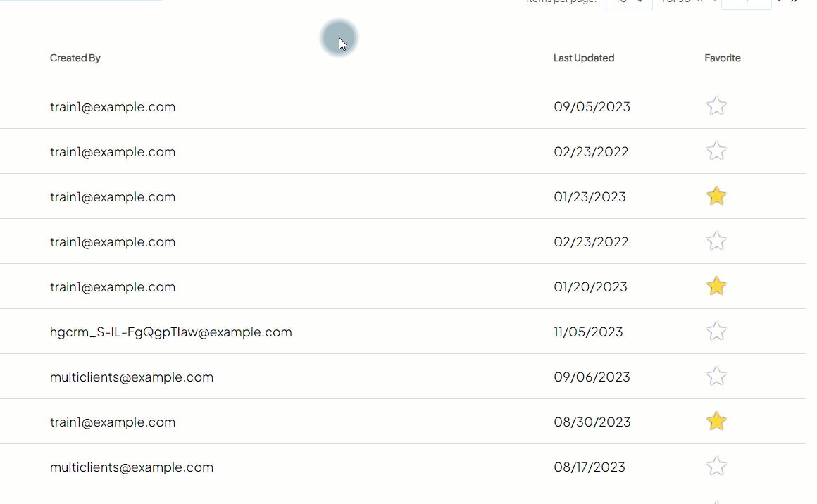Image resolution: width=817 pixels, height=504 pixels.
Task: Sort by the Created By column header
Action: (75, 58)
